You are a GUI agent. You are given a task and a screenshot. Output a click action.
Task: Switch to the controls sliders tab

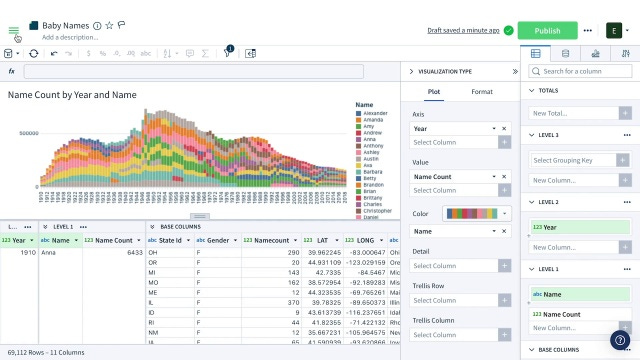click(625, 53)
